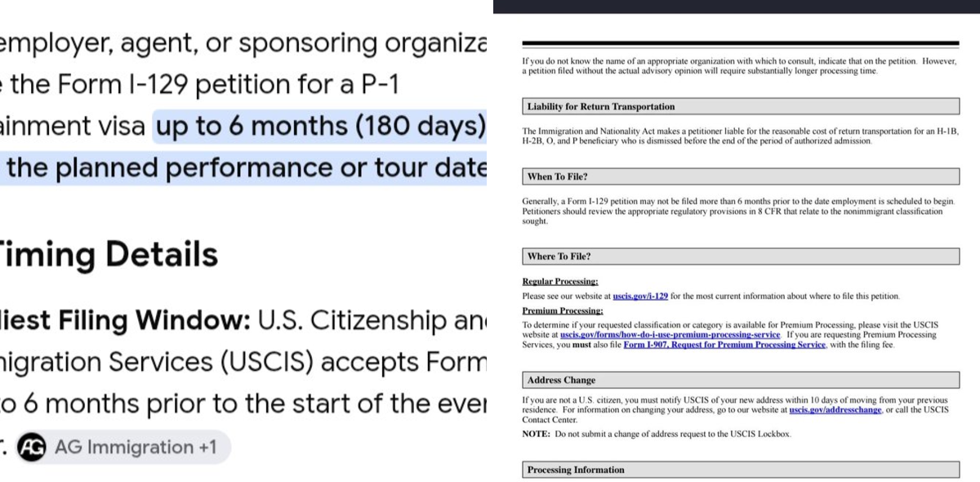Image resolution: width=980 pixels, height=482 pixels.
Task: Select the 'Liability for Return Transportation' section header
Action: click(x=741, y=106)
